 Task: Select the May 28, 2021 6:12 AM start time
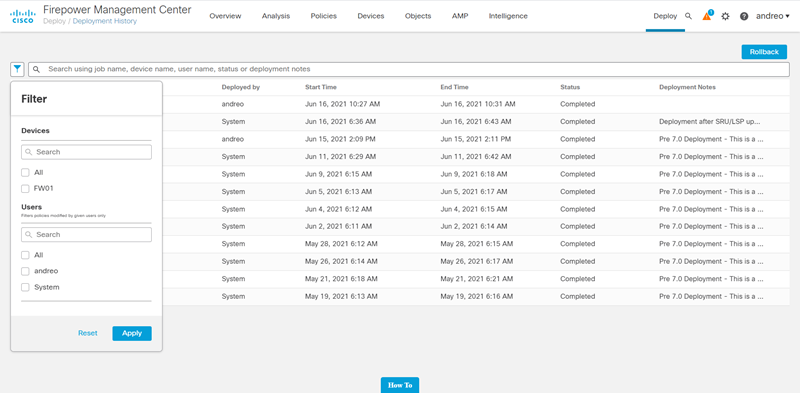click(x=341, y=244)
